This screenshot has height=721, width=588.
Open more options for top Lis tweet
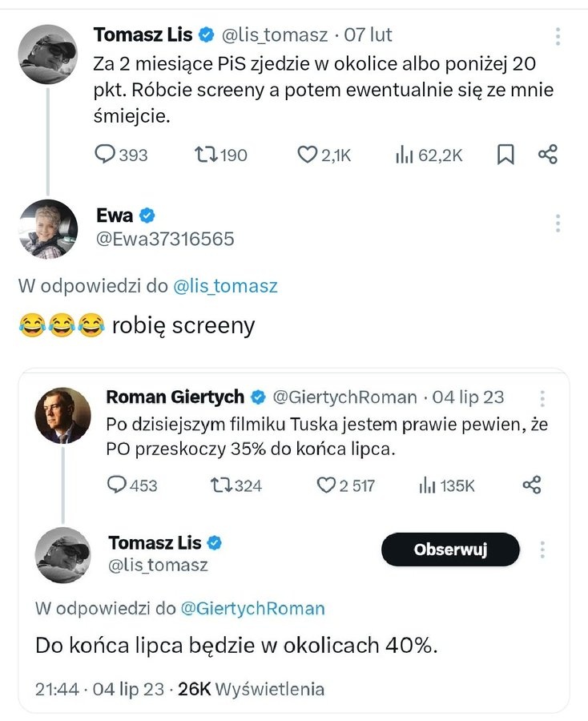[558, 37]
